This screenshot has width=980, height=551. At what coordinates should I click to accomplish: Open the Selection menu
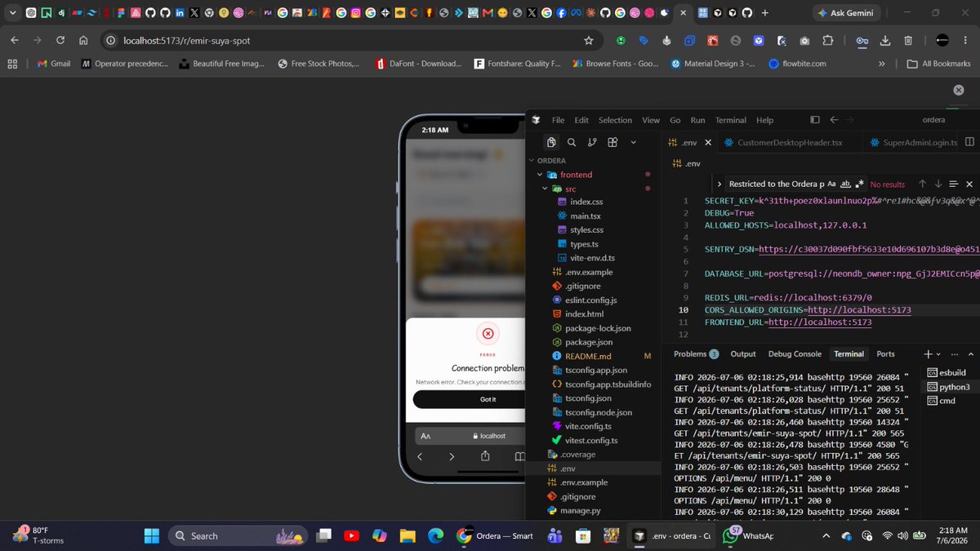click(x=615, y=120)
